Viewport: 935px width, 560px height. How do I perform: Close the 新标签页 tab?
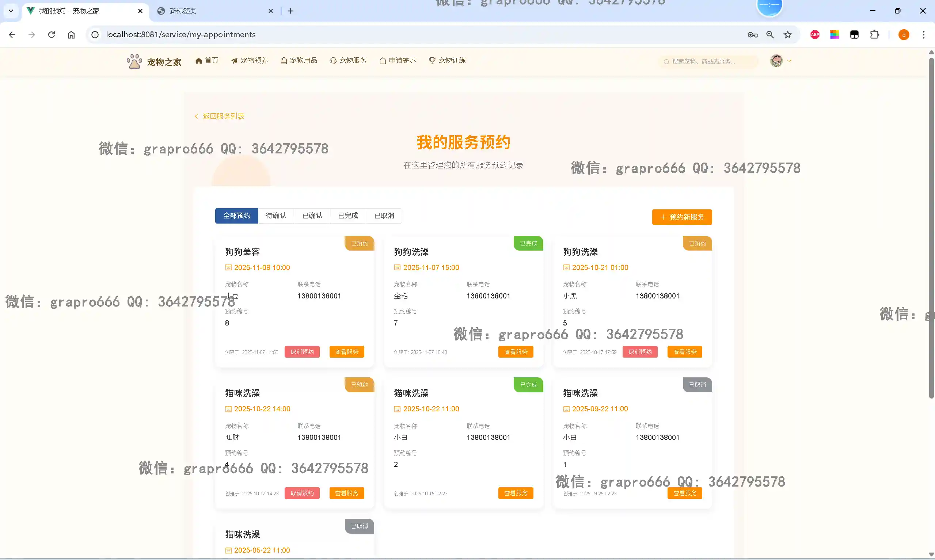(270, 11)
